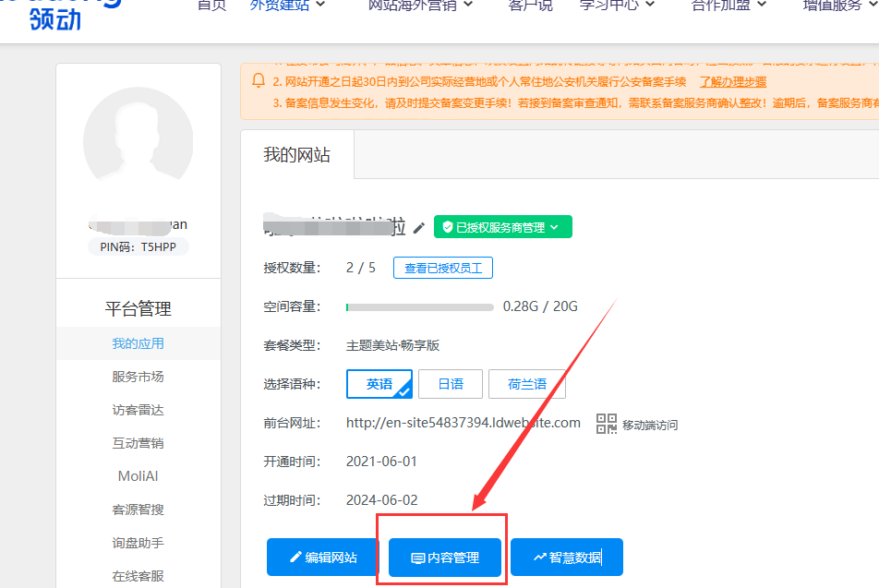Screen dimensions: 879x588
Task: Click the pencil icon to rename the website
Action: point(420,225)
